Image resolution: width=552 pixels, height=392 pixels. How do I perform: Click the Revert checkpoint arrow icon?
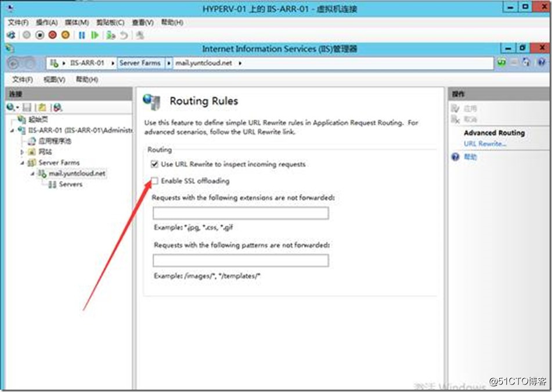point(124,35)
